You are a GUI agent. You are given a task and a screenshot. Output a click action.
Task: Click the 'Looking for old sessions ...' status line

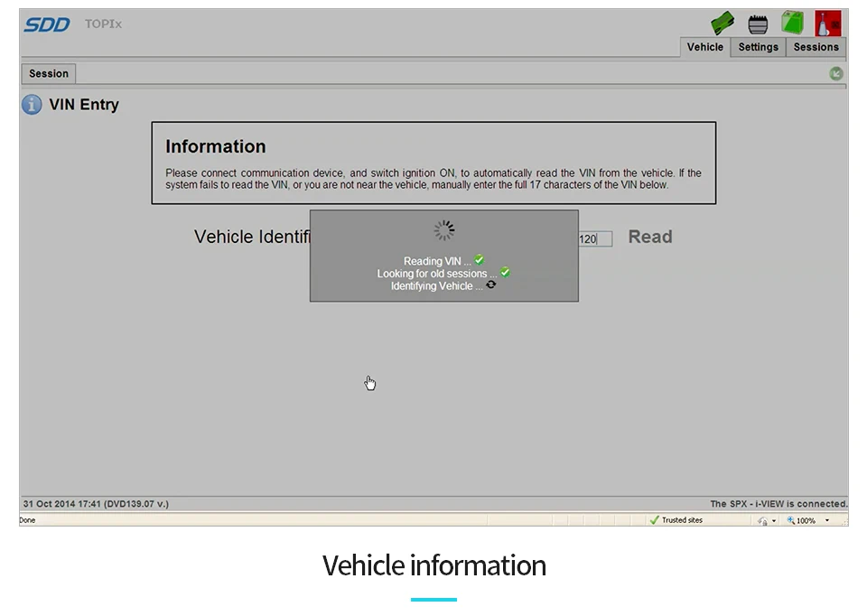click(x=437, y=274)
